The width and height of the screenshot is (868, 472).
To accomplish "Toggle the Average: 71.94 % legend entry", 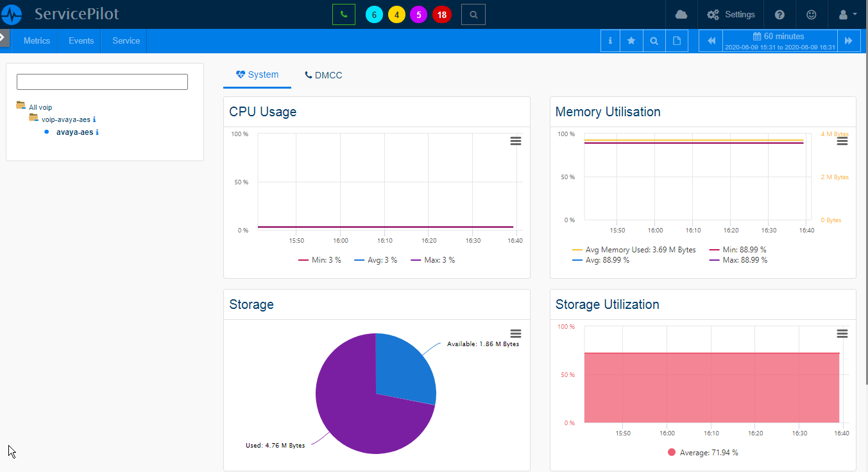I will coord(703,453).
